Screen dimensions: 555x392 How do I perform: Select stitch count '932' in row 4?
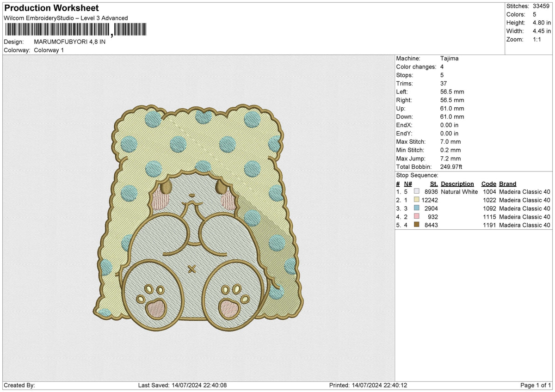coord(433,217)
